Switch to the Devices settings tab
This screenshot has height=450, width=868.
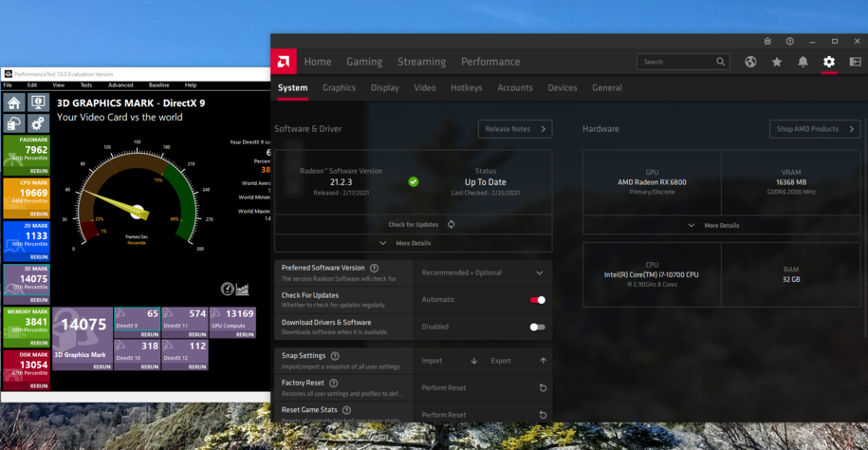tap(563, 87)
